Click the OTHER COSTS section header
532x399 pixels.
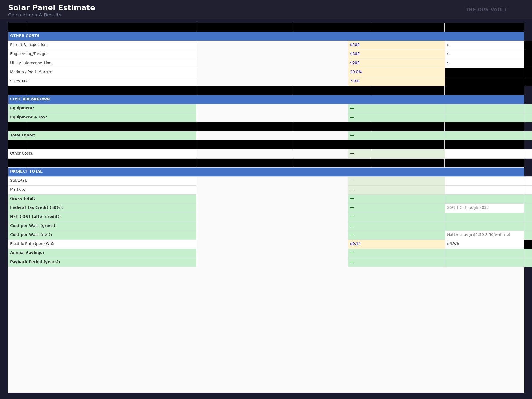tap(266, 36)
